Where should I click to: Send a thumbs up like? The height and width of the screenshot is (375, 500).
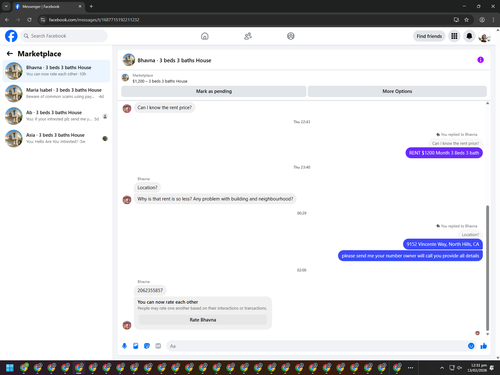point(484,346)
